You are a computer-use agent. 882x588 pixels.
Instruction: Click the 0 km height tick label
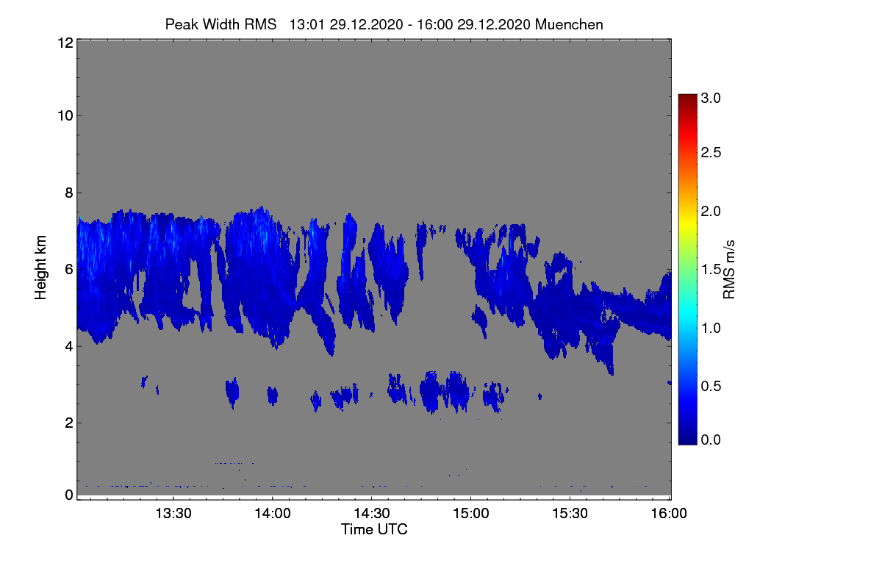click(68, 495)
